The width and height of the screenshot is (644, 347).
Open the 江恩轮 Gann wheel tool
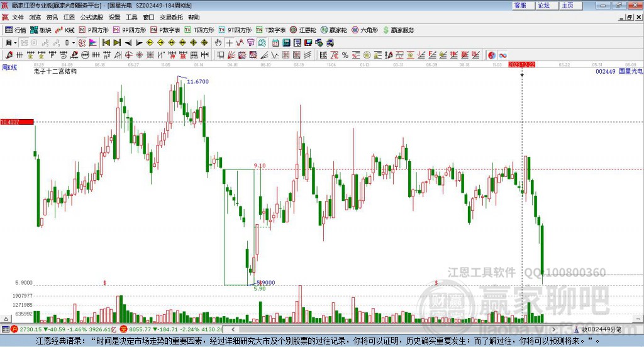303,30
